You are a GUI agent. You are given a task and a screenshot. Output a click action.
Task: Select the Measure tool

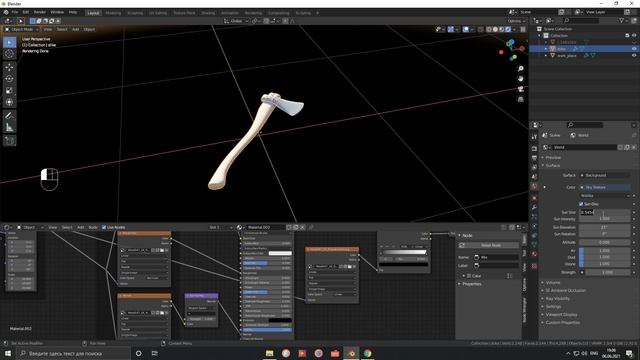(10, 127)
